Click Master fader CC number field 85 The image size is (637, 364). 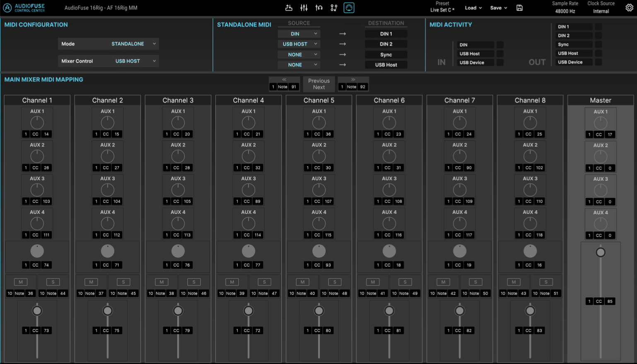click(x=610, y=302)
